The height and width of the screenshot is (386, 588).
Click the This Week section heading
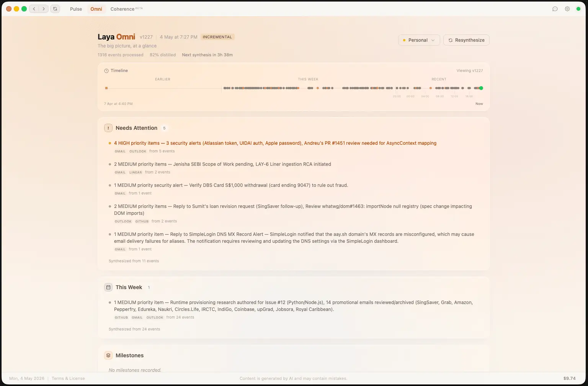129,287
